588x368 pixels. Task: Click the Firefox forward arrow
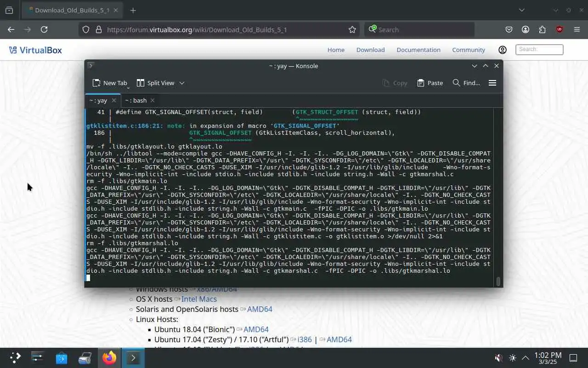click(28, 29)
